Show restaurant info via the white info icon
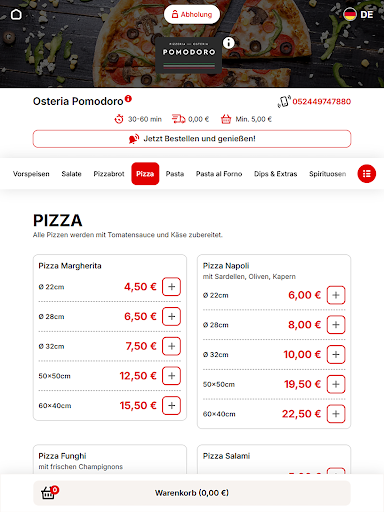This screenshot has width=384, height=512. 228,43
